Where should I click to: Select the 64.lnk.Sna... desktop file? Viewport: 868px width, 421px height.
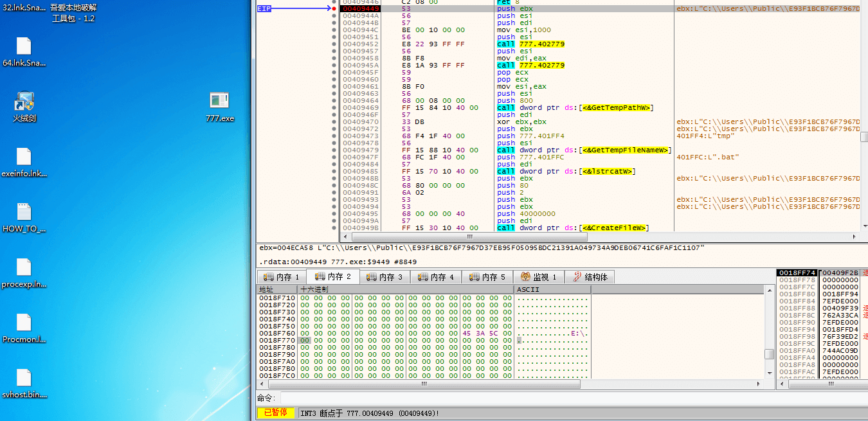(x=24, y=52)
